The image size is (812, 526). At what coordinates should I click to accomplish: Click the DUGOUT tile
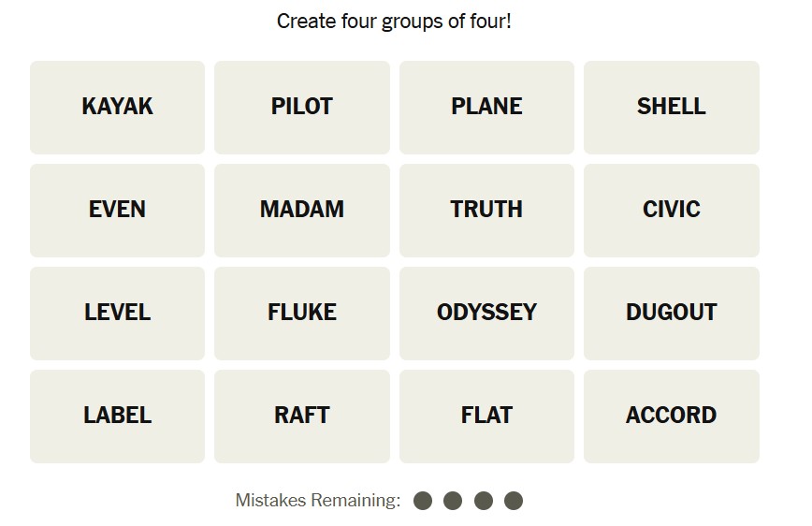pyautogui.click(x=671, y=313)
